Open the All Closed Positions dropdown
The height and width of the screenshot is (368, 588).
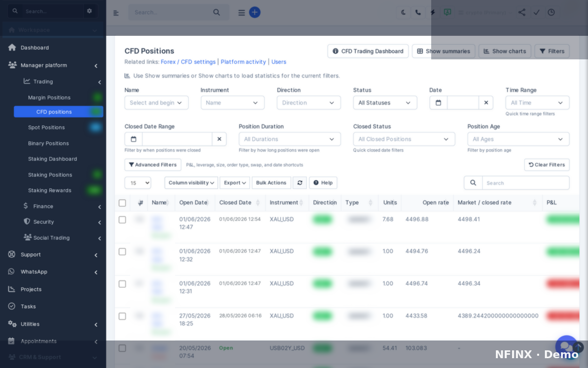click(404, 139)
